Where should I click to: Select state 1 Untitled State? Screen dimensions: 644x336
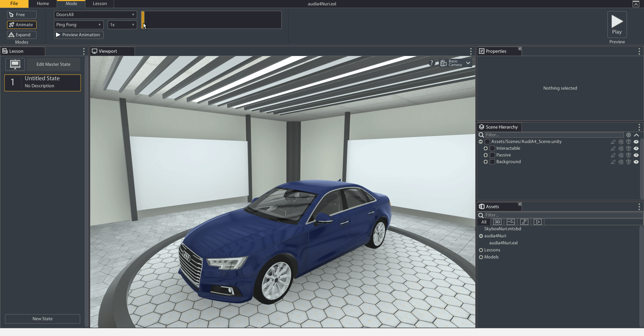43,83
